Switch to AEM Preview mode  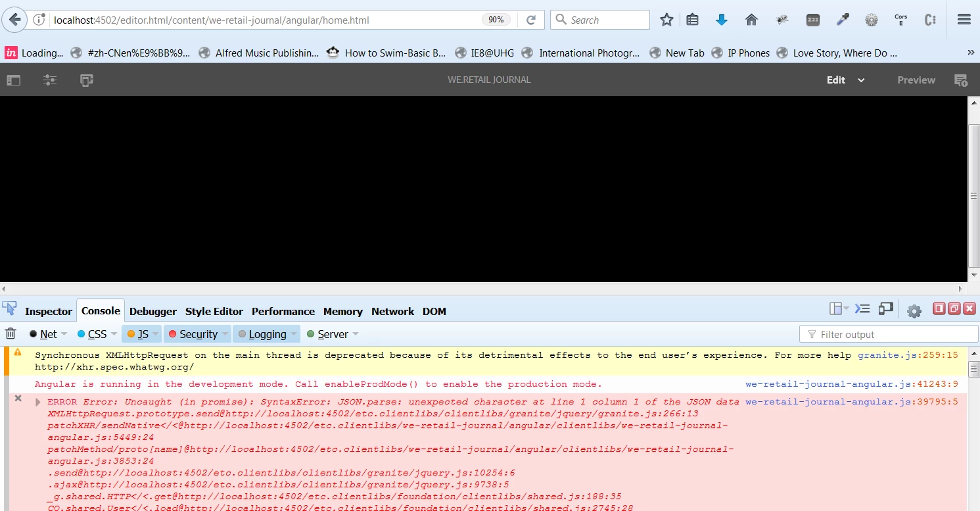point(916,80)
